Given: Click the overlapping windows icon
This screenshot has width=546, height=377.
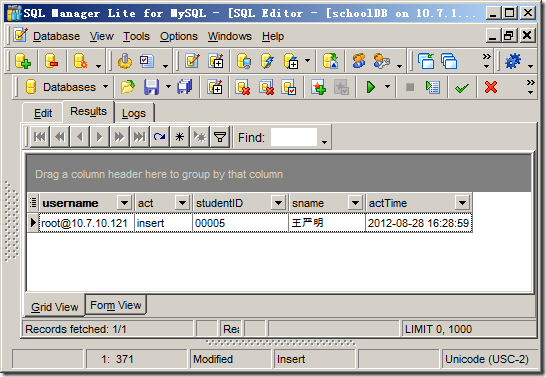Looking at the screenshot, I should coord(449,61).
